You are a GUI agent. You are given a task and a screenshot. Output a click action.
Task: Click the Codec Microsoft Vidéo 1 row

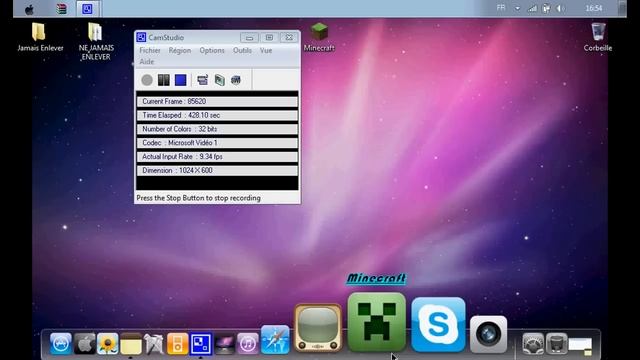point(217,143)
